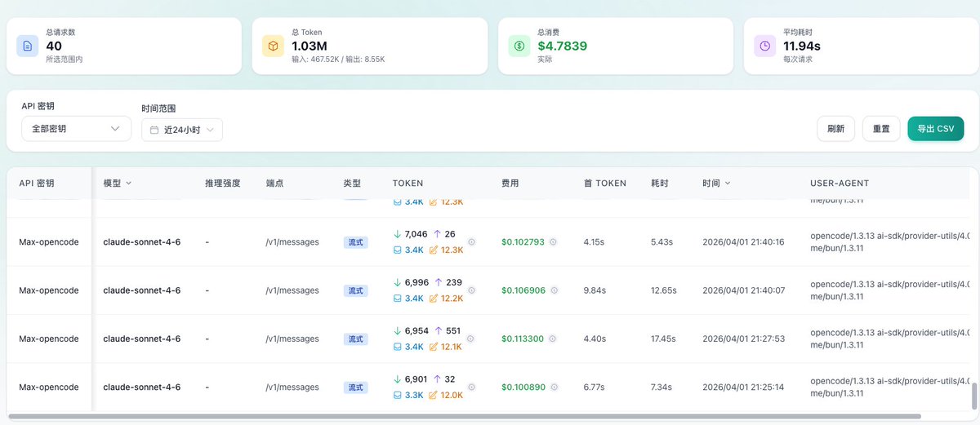Click the horizontal scrollbar at table bottom

pyautogui.click(x=464, y=417)
